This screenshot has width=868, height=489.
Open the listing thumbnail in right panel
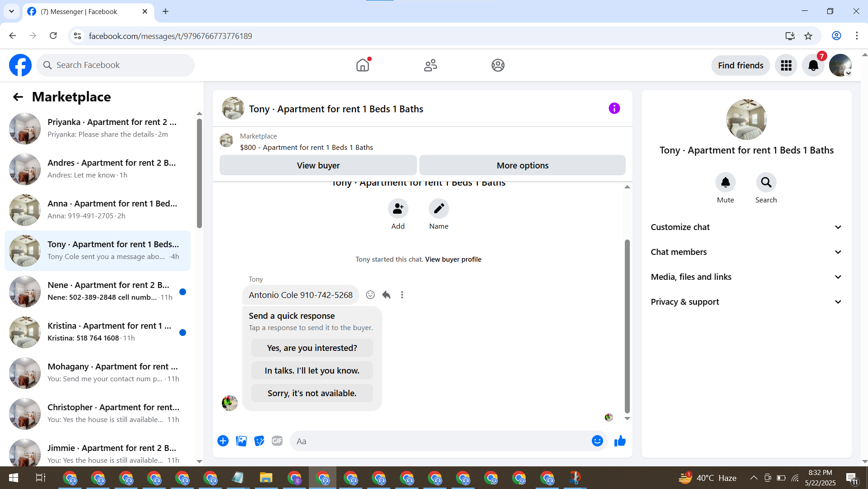tap(746, 120)
